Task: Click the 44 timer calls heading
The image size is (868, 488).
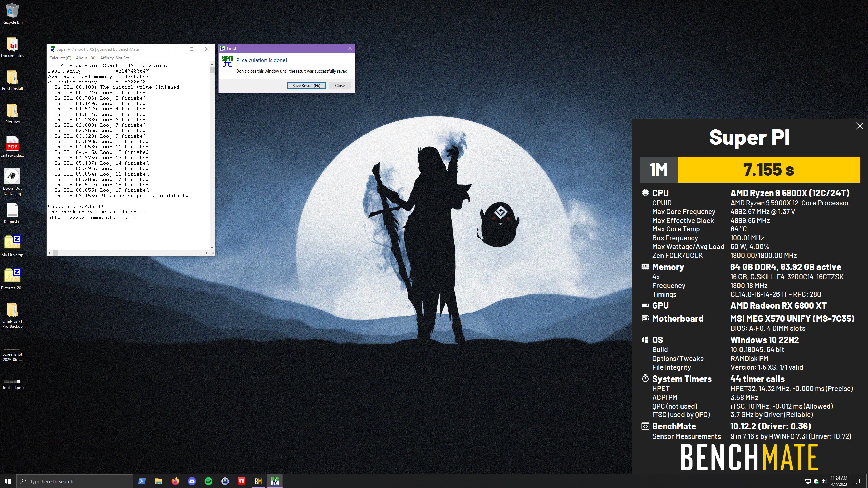Action: pyautogui.click(x=757, y=379)
